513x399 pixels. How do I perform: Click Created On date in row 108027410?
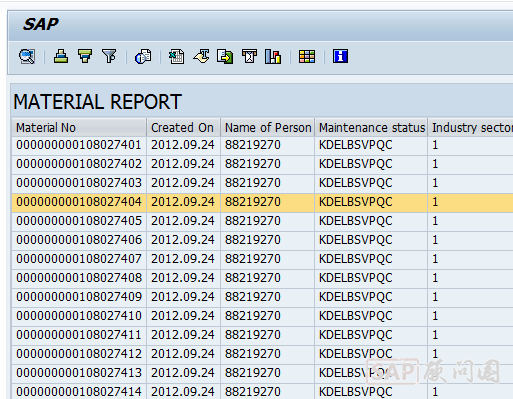[x=183, y=316]
